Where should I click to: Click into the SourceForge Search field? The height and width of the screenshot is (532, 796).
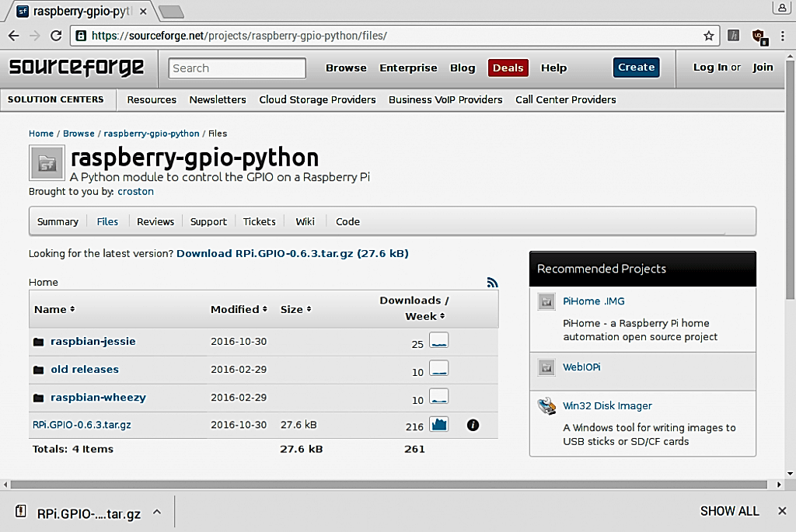click(237, 68)
